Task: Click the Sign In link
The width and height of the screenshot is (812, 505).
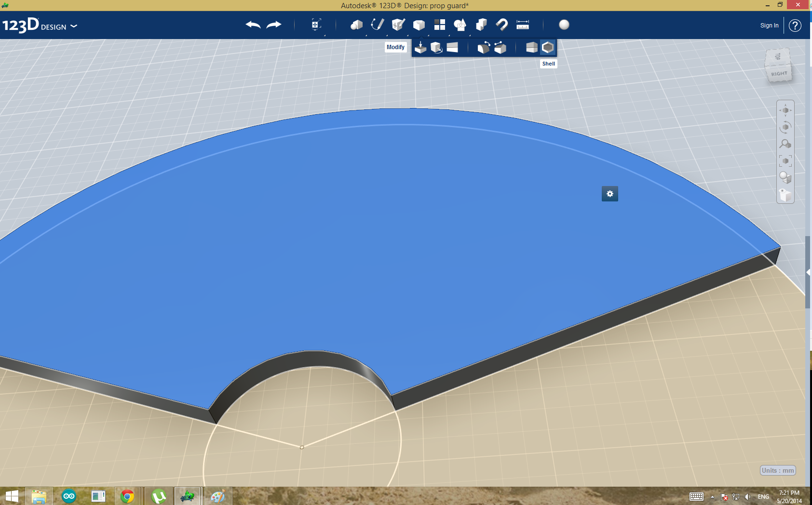Action: [x=769, y=26]
